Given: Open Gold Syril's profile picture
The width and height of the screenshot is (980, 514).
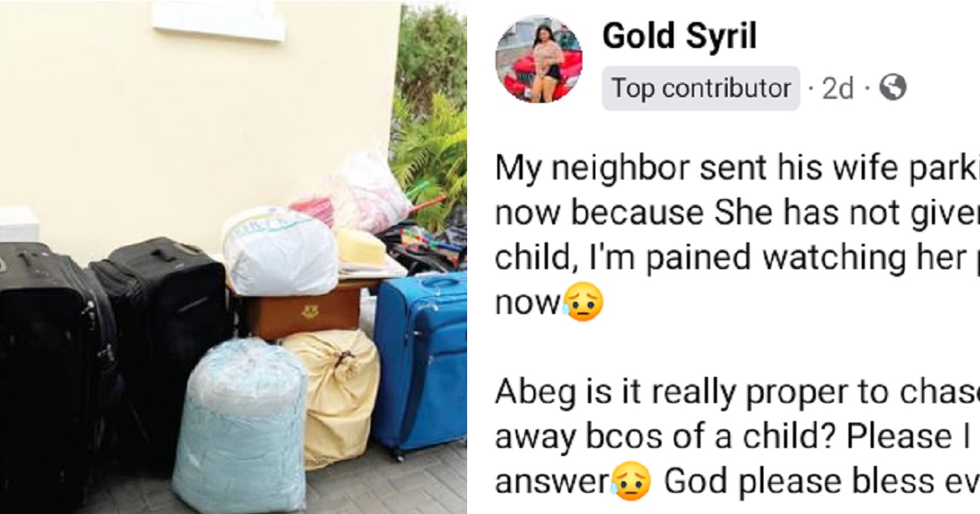Looking at the screenshot, I should click(539, 60).
